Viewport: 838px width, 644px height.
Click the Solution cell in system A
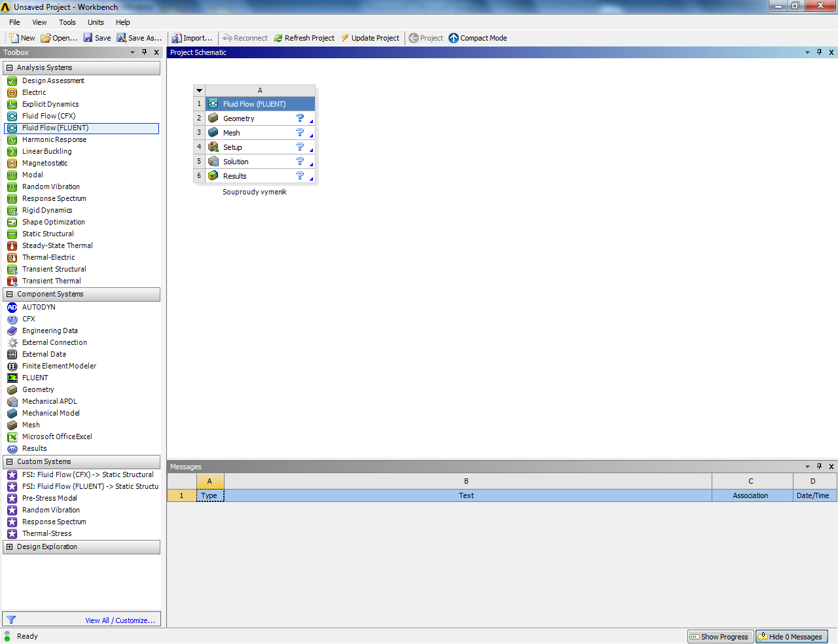(x=260, y=162)
